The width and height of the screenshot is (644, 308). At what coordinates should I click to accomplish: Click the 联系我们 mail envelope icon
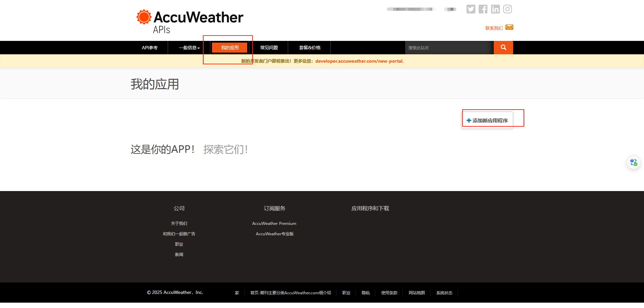pyautogui.click(x=509, y=27)
